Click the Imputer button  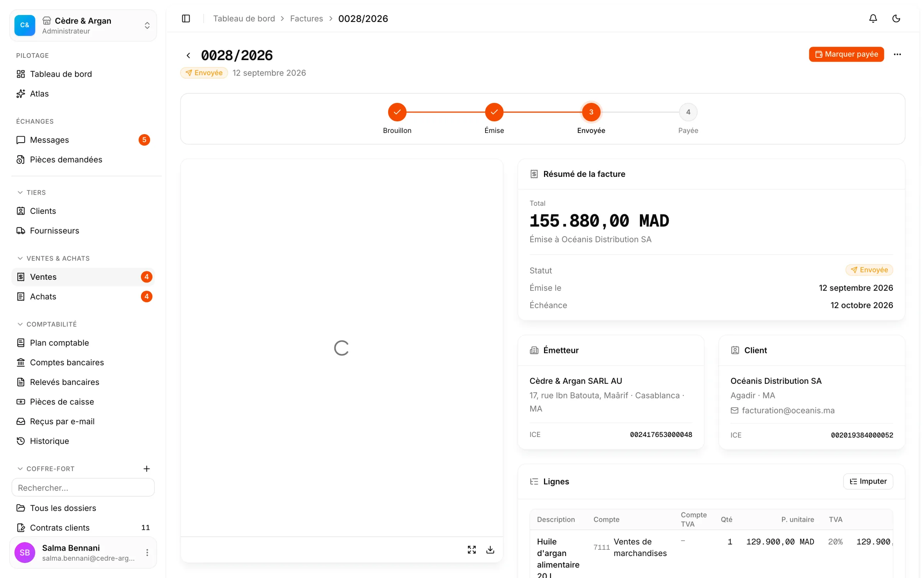tap(868, 482)
